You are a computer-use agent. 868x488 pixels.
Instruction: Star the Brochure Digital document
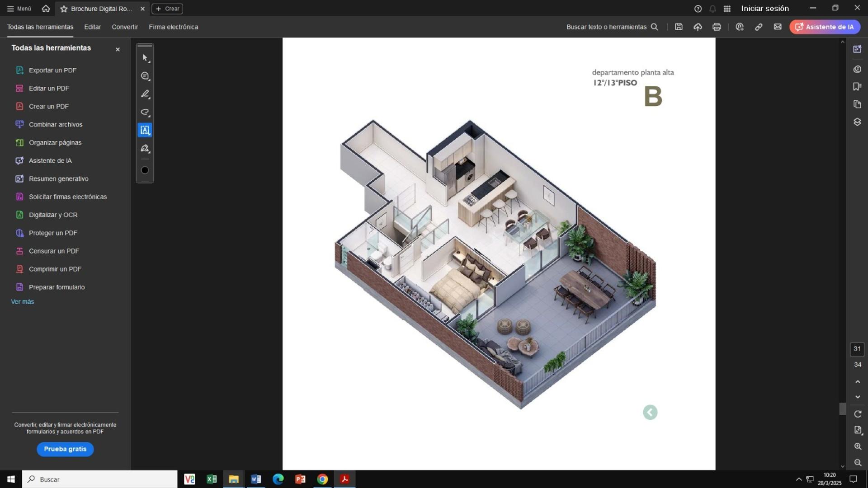[64, 9]
